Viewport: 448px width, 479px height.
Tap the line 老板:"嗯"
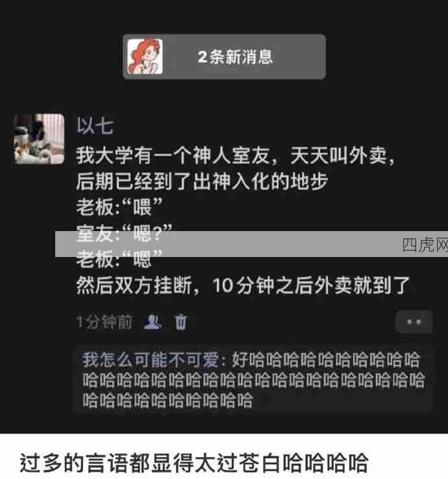point(119,260)
